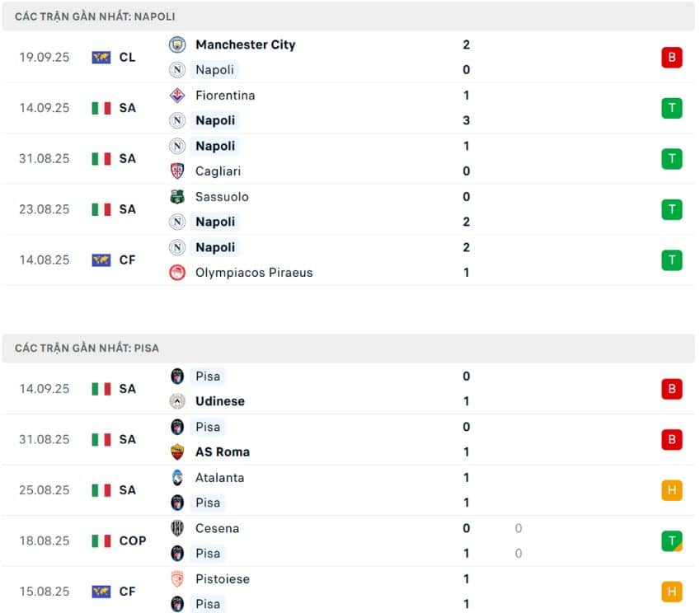
Task: Click green T badge for Olympiacos Piraeus match
Action: point(671,260)
